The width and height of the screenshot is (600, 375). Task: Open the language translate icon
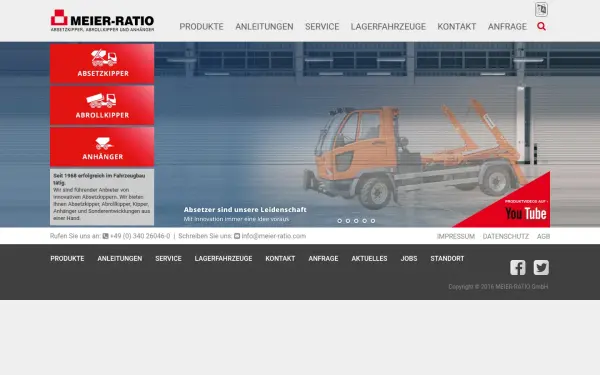[x=541, y=9]
